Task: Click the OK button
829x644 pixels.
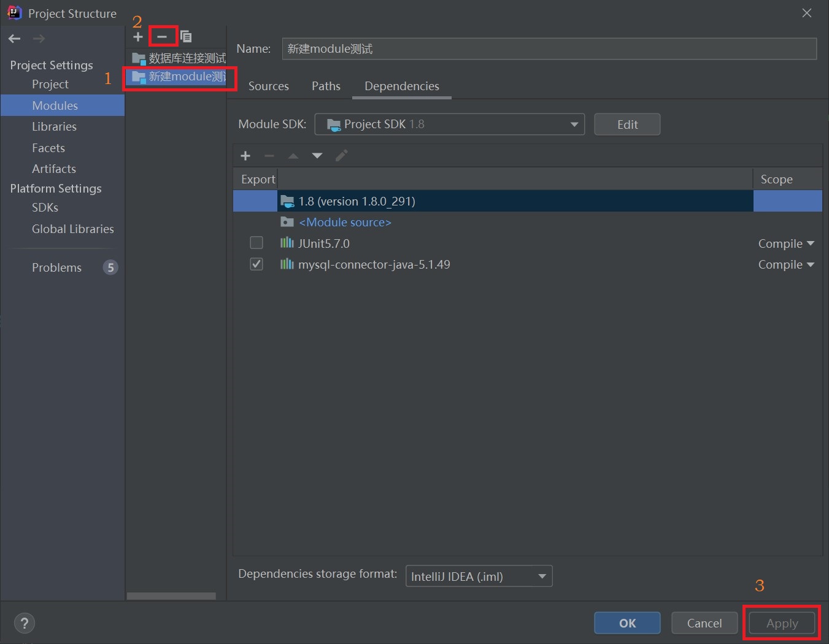Action: [x=627, y=623]
